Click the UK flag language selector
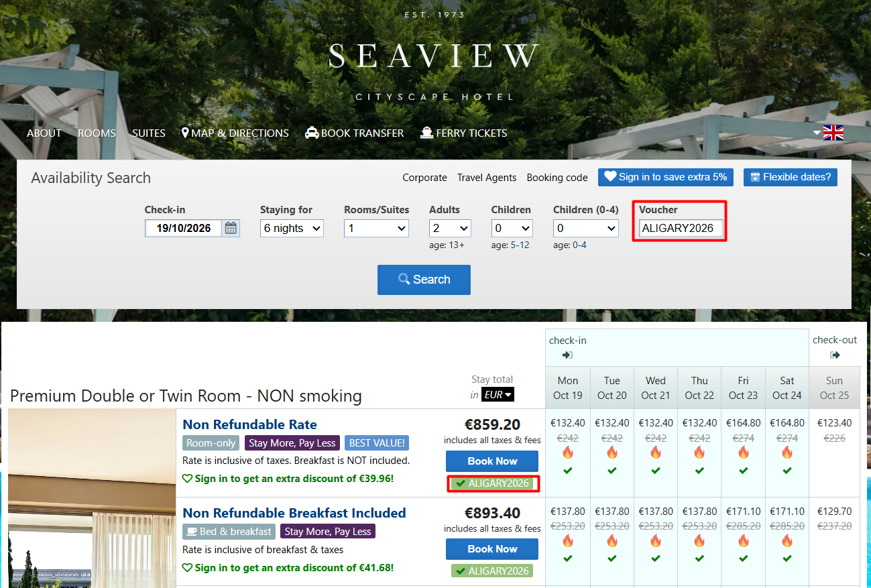Screen dimensions: 871x588 [x=833, y=133]
